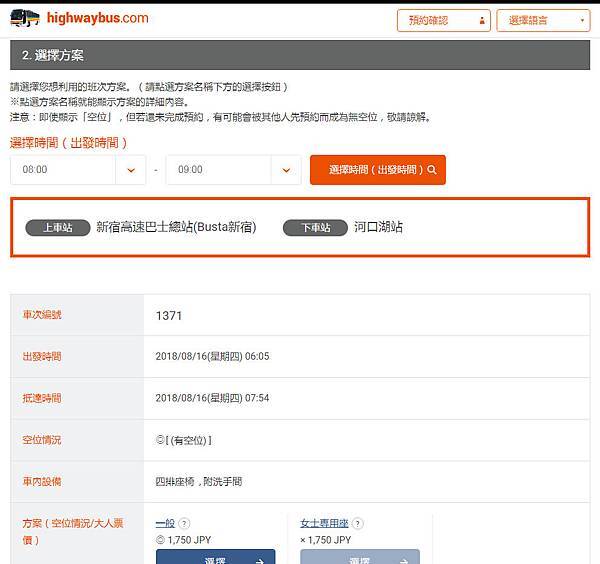Expand the 選擇語言 language dropdown
Screen dimensions: 600x564
(x=543, y=20)
